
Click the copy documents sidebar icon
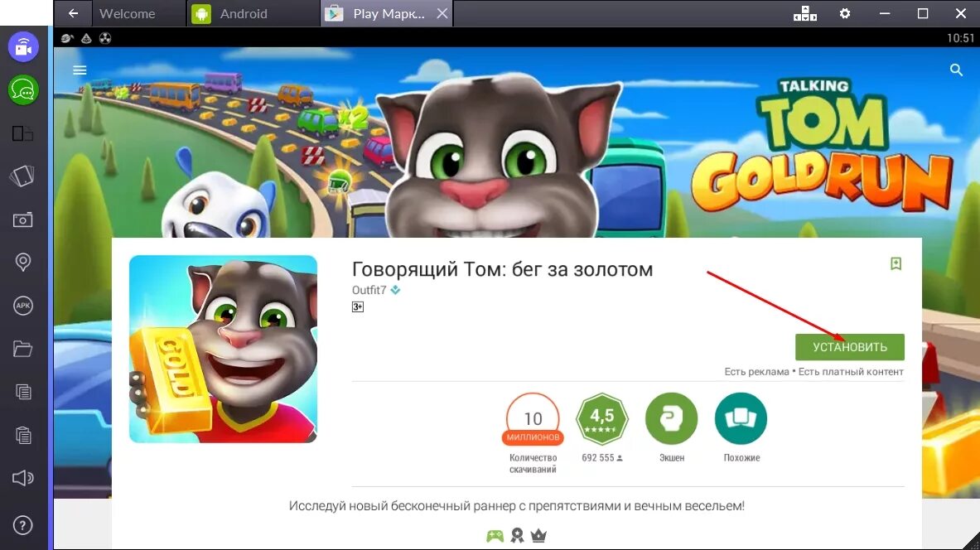(23, 392)
